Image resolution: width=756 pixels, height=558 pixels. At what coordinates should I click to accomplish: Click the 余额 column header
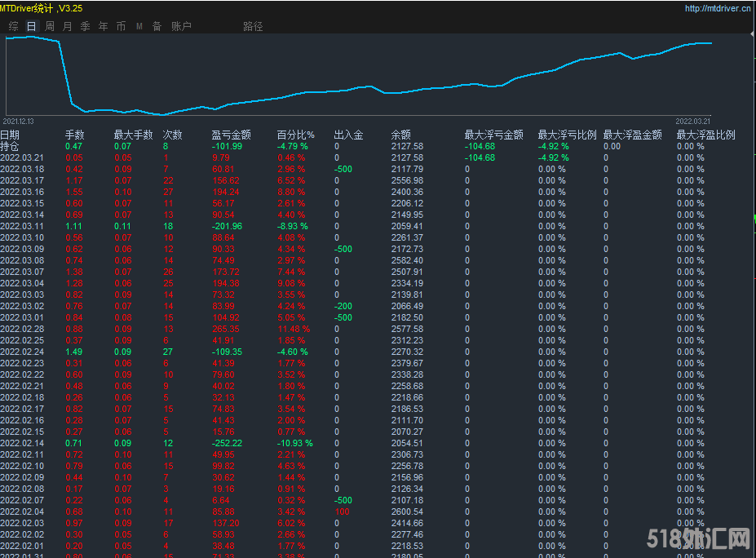(x=400, y=135)
